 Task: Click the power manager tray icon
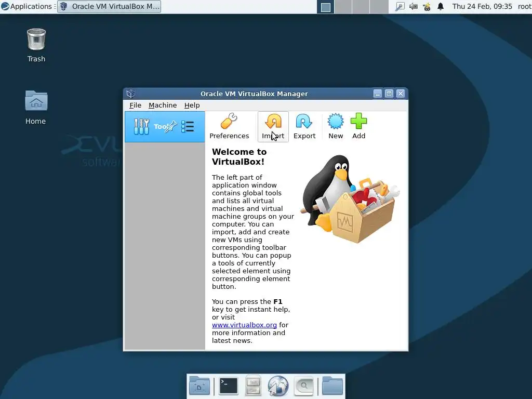[x=427, y=6]
